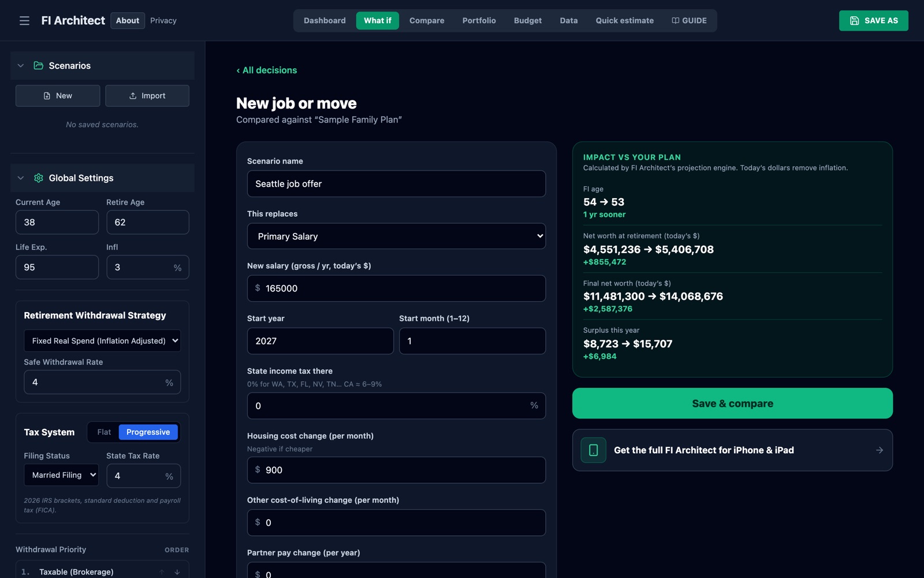Viewport: 924px width, 578px height.
Task: Switch to the Compare tab
Action: pos(427,21)
